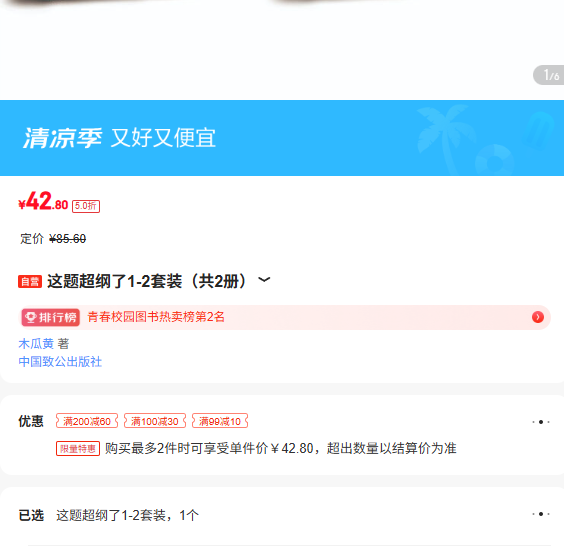Click the red arrow icon in ranking banner
The image size is (564, 554).
click(538, 317)
